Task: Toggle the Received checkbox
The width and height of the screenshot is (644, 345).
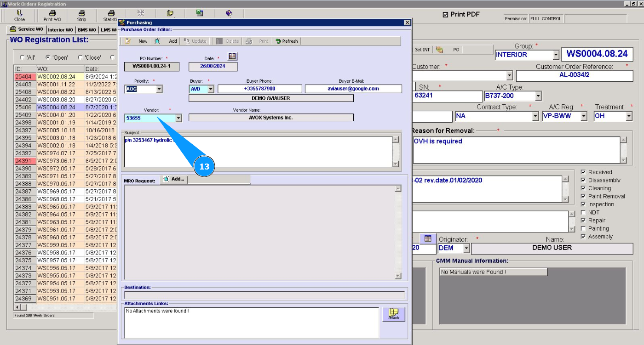Action: (583, 172)
